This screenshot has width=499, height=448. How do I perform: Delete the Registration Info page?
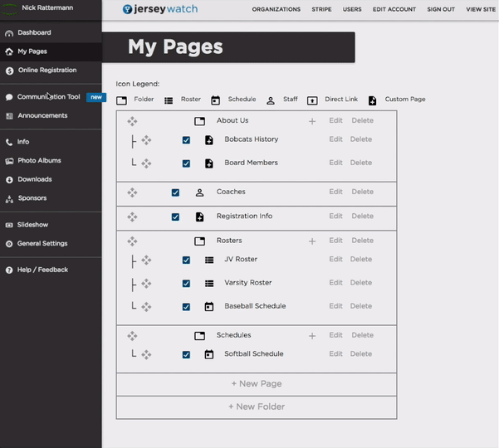(363, 217)
